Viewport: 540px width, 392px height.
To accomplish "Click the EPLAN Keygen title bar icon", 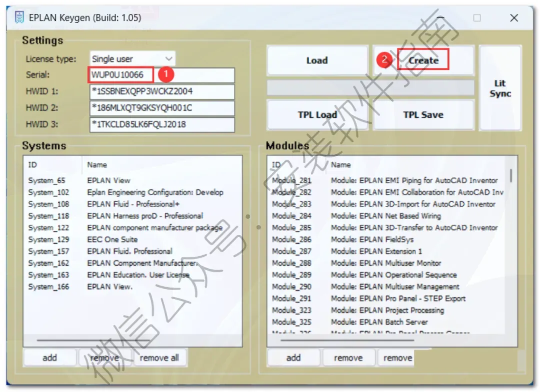I will point(19,17).
